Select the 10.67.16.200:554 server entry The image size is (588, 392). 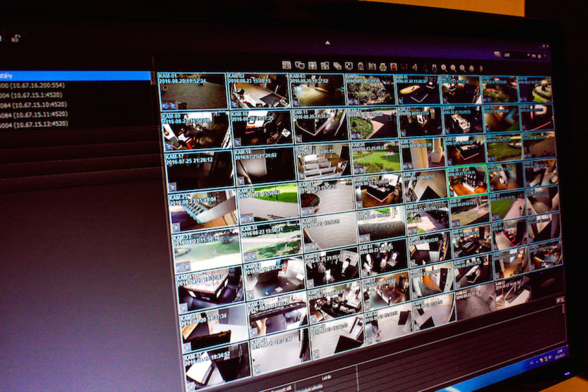point(32,85)
